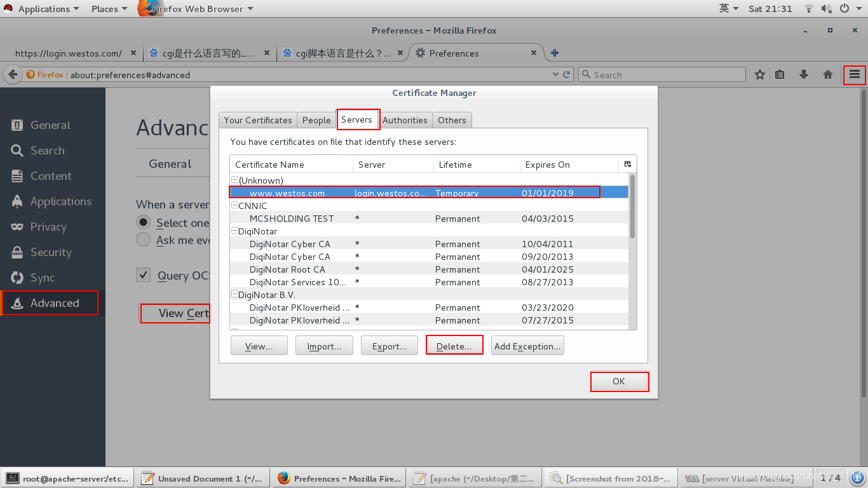This screenshot has width=868, height=488.
Task: Open the Firefox Web Browser app menu
Action: coord(196,9)
